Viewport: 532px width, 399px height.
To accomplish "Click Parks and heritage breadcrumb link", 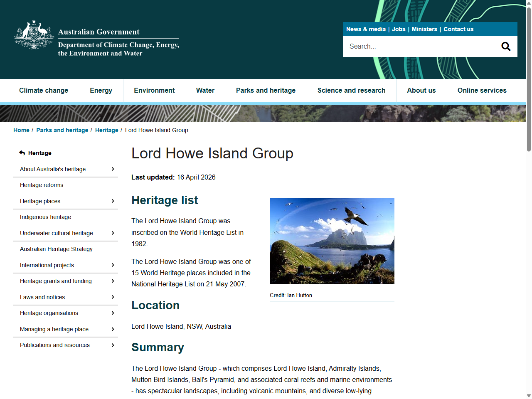I will coord(62,130).
